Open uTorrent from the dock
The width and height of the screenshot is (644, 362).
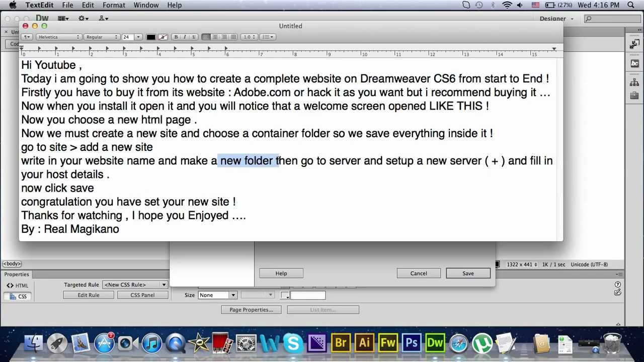tap(482, 343)
